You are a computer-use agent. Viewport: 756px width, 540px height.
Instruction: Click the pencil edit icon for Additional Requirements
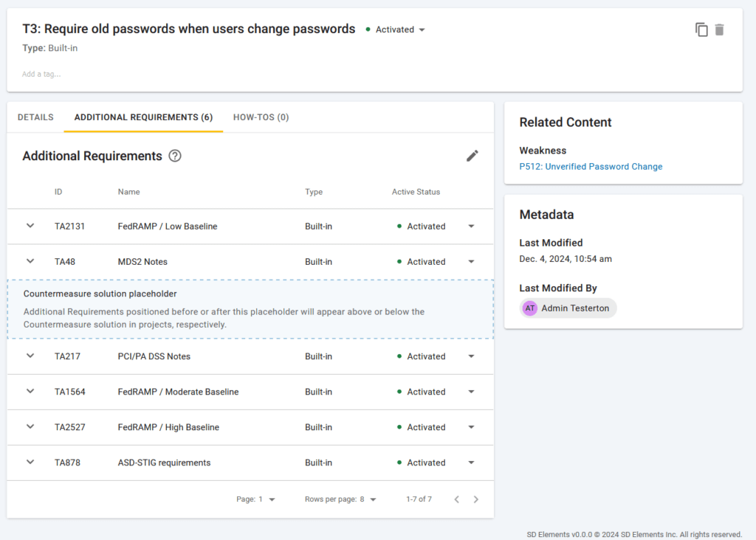pyautogui.click(x=472, y=156)
